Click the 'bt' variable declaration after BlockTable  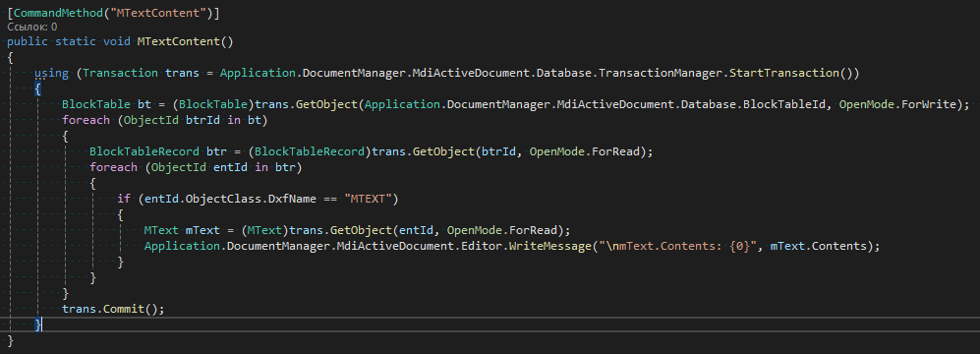144,104
